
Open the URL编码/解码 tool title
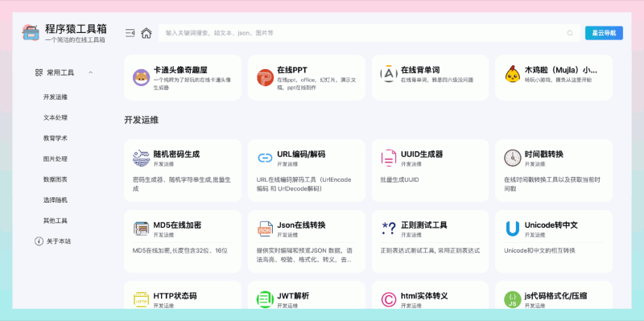301,154
